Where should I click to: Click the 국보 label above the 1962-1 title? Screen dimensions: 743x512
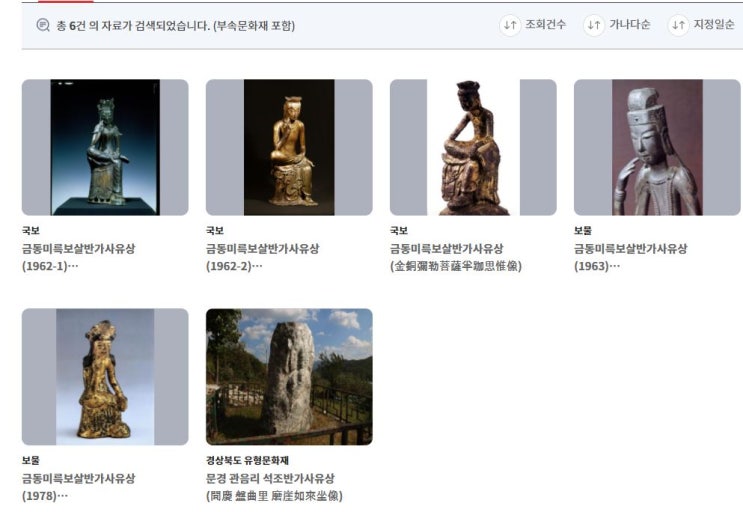(x=31, y=231)
